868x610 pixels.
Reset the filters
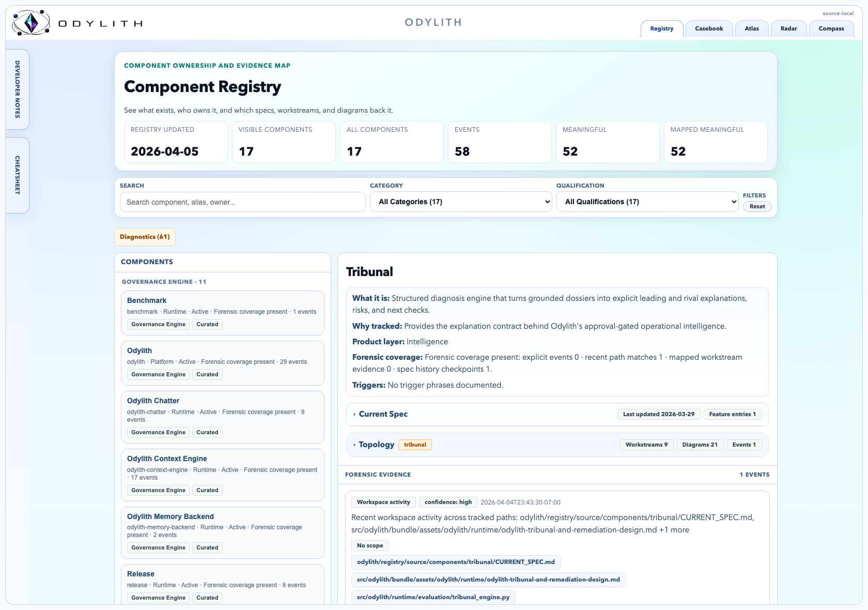757,206
